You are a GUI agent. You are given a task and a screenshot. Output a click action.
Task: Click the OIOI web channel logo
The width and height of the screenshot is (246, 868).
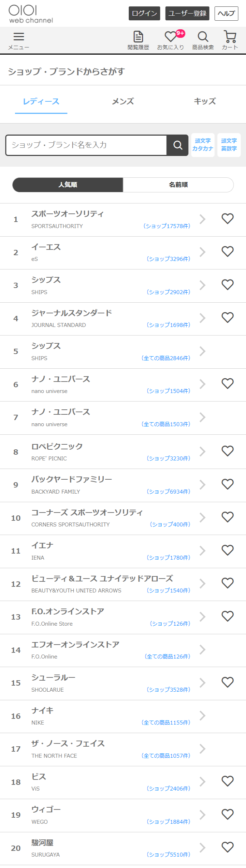click(31, 14)
